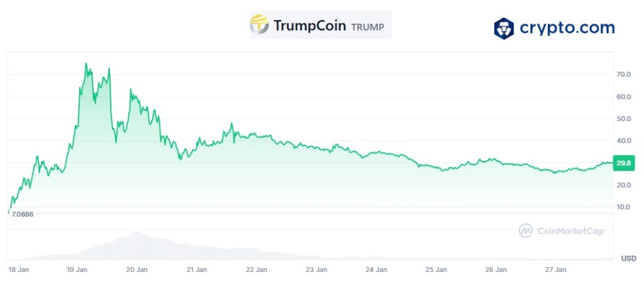Jump to the 25 Jan date marker

tap(436, 270)
